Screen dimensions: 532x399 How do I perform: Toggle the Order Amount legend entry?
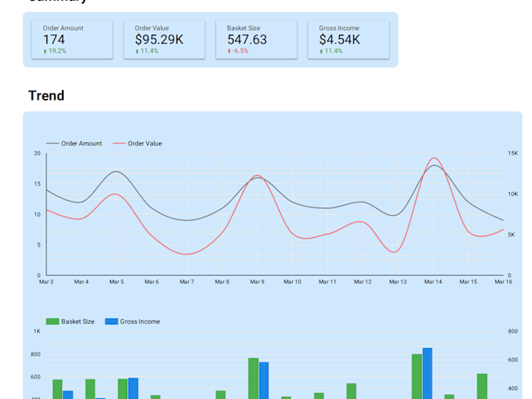[74, 143]
